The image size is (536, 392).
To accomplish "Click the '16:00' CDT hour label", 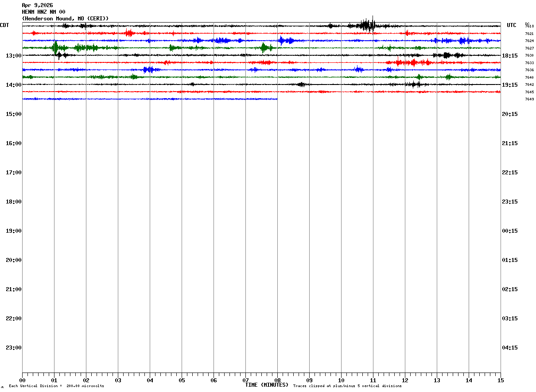I will 14,143.
